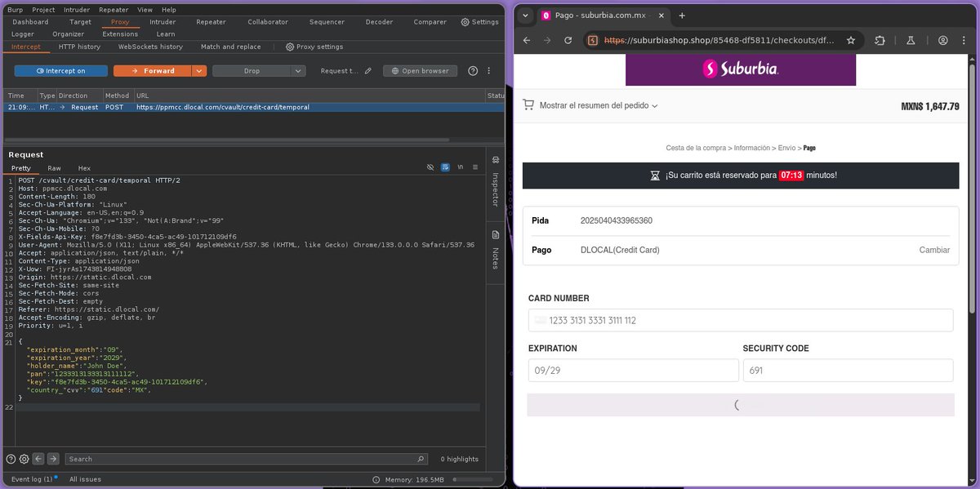Open the Extensions tab

[120, 34]
